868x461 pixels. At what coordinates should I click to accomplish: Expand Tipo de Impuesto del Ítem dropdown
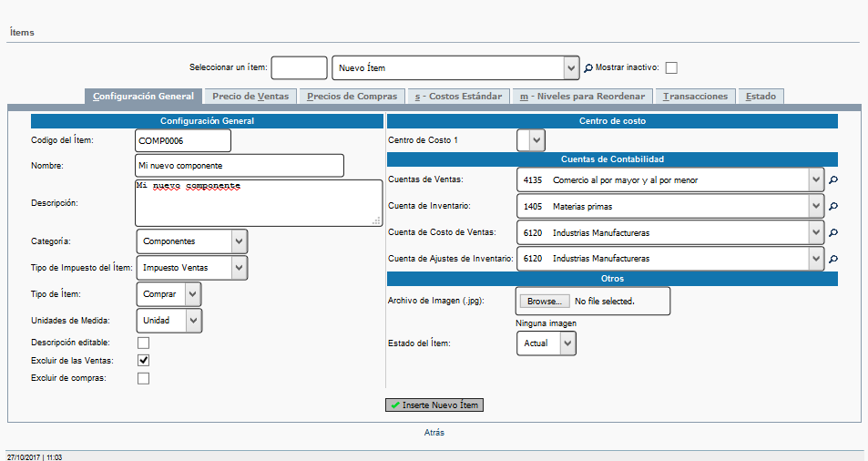192,268
